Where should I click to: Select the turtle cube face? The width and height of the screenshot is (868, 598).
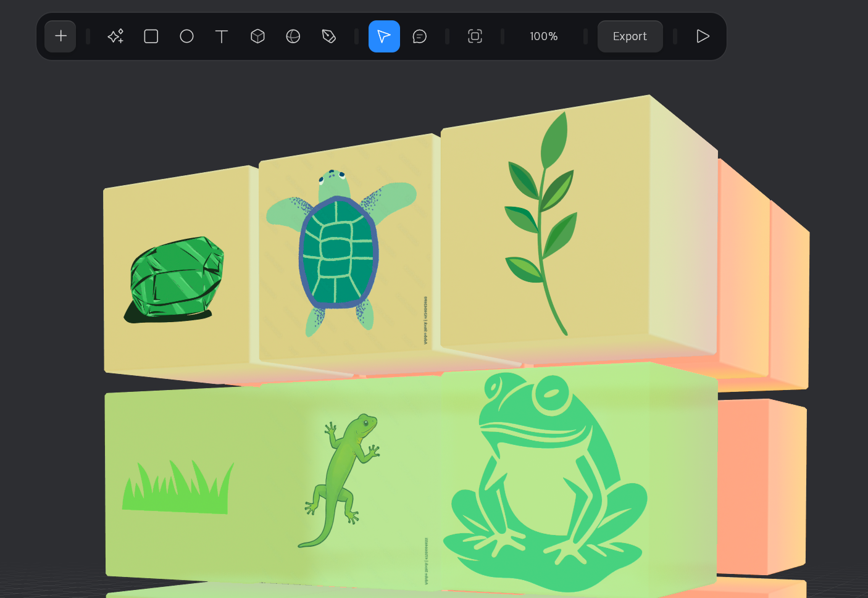tap(339, 253)
